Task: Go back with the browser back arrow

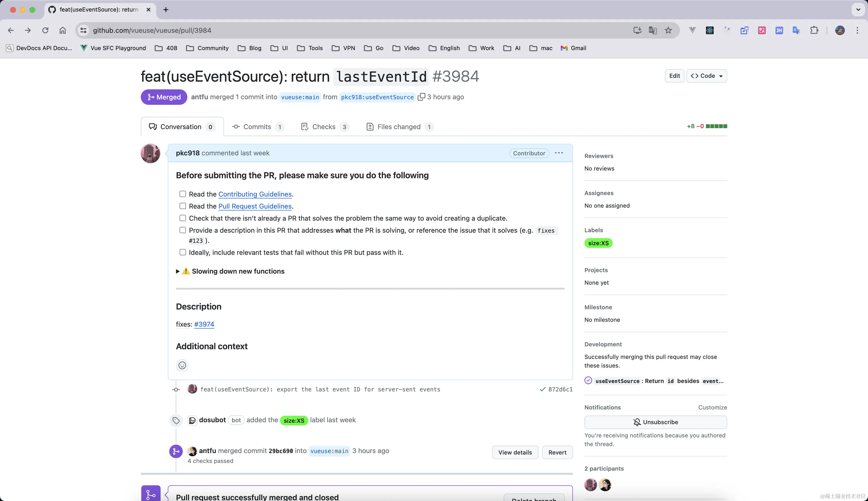Action: click(x=11, y=30)
